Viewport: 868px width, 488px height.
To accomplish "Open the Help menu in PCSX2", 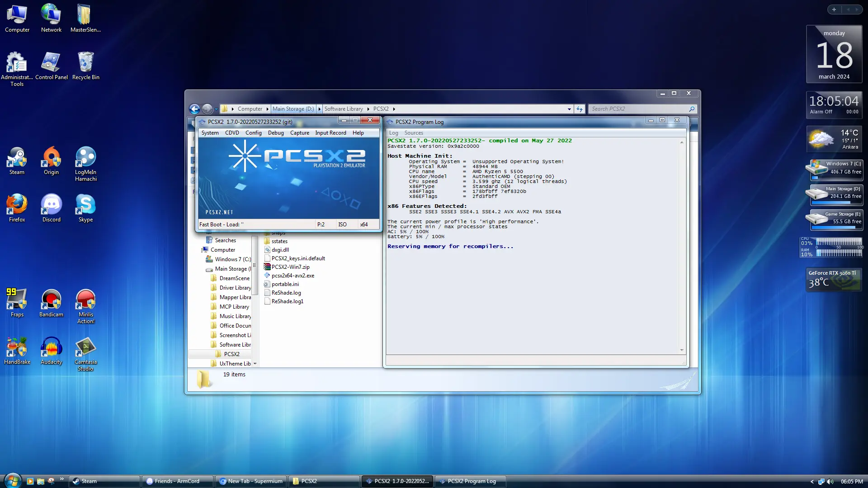I will click(x=358, y=133).
